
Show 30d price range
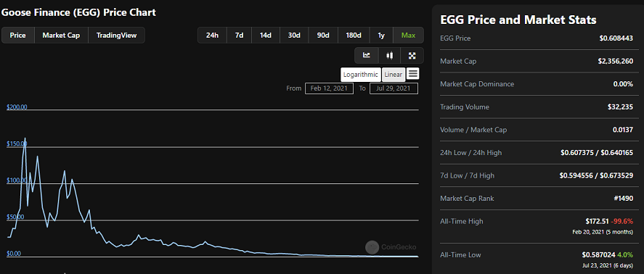(293, 36)
